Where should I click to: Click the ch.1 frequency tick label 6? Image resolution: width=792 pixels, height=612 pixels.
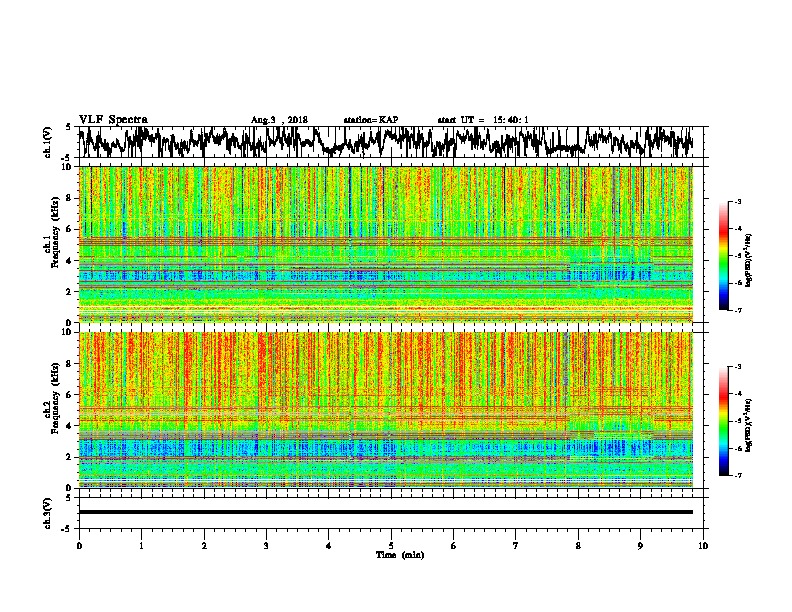69,229
